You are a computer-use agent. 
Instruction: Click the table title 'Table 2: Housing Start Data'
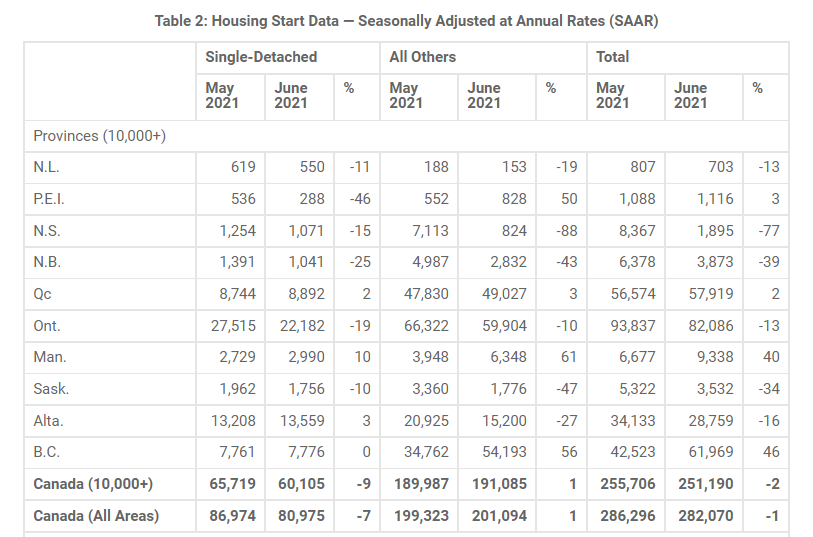(x=406, y=21)
